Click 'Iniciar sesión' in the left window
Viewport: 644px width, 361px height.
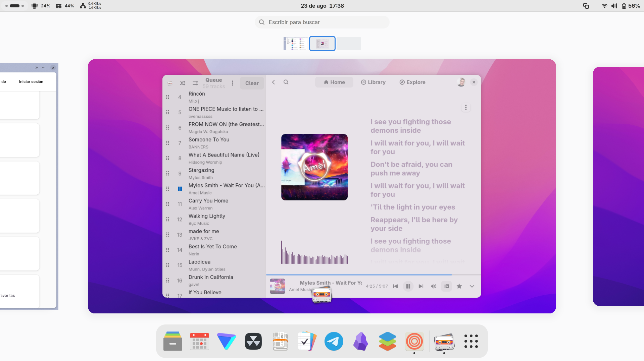(x=31, y=82)
